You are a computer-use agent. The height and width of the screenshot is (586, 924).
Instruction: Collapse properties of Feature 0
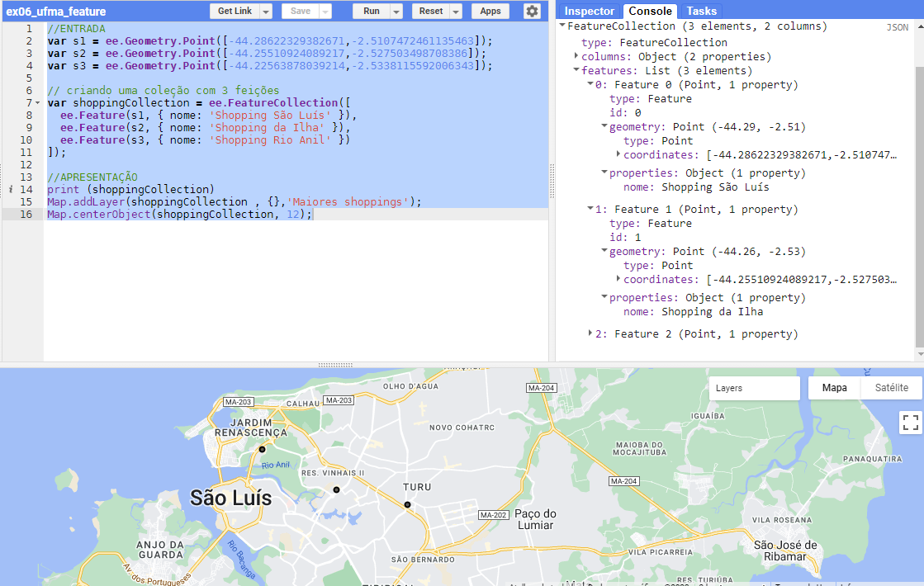[x=604, y=172]
